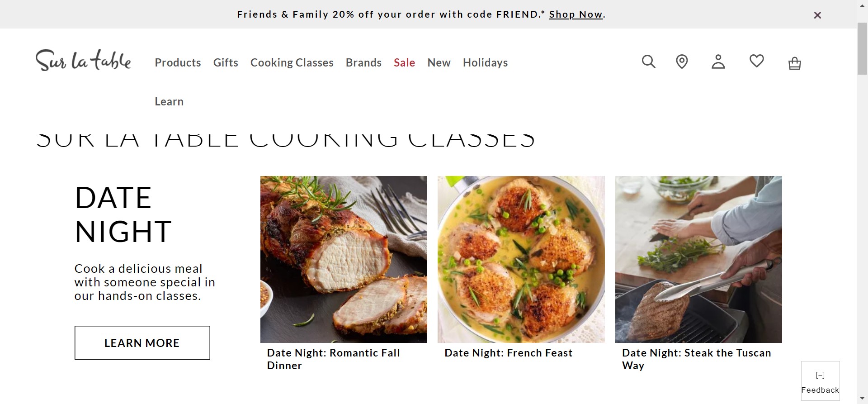Open the Holidays menu
The height and width of the screenshot is (404, 868).
(x=485, y=62)
